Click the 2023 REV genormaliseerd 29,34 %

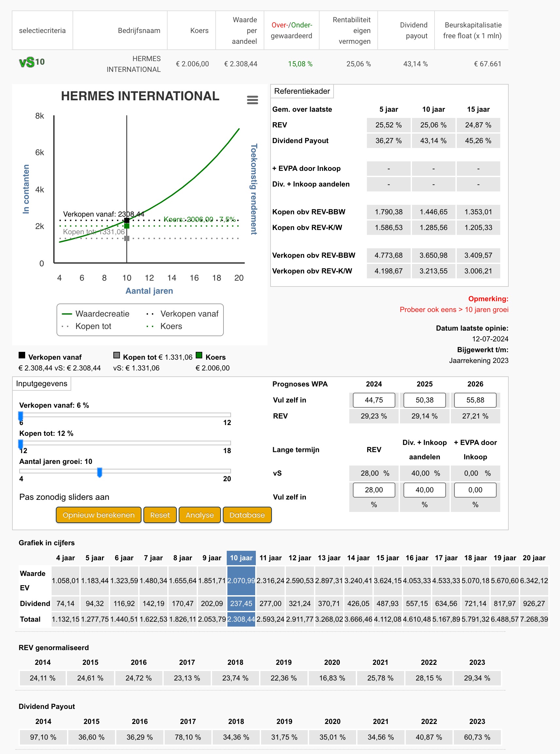pyautogui.click(x=477, y=678)
